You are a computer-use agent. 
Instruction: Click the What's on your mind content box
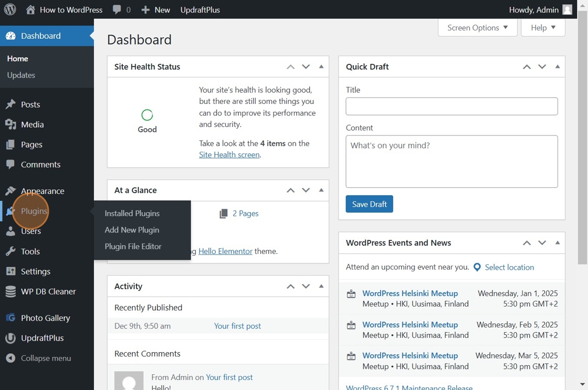pyautogui.click(x=451, y=162)
